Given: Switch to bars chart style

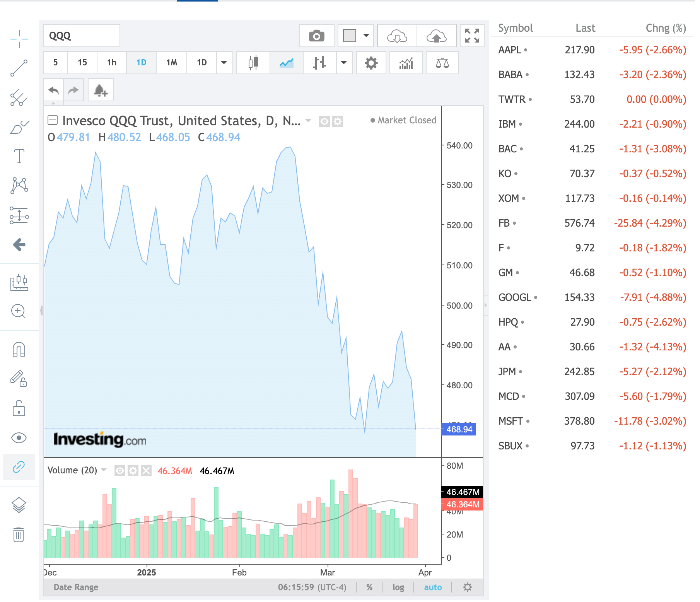Looking at the screenshot, I should click(319, 63).
